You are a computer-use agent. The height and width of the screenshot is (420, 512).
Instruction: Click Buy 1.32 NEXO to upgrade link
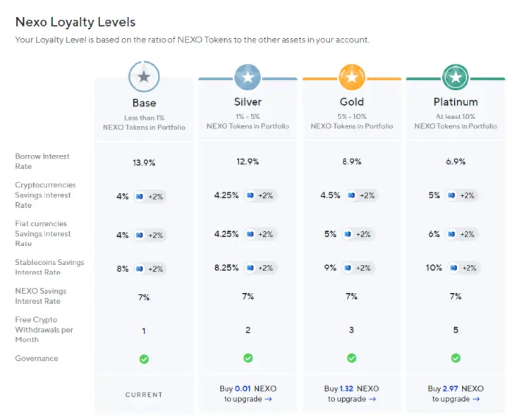point(352,394)
